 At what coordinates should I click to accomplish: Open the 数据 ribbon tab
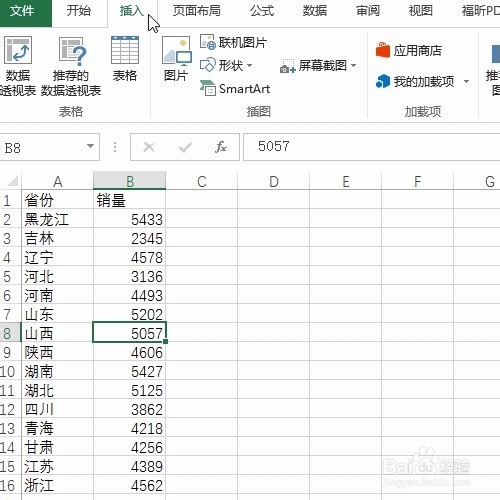[315, 11]
